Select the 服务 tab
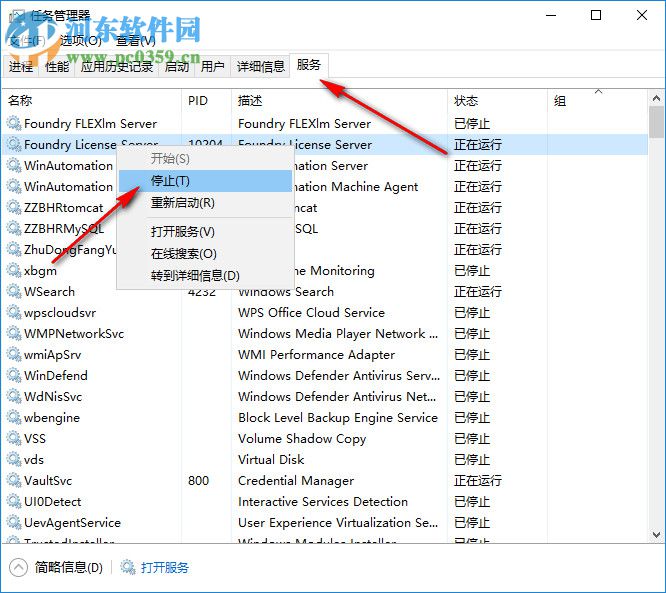 [309, 65]
